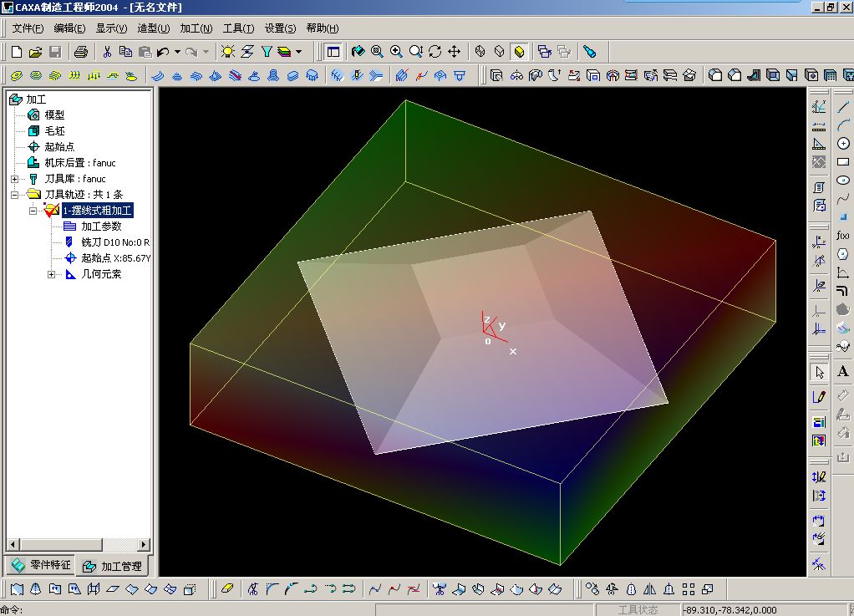Viewport: 854px width, 616px height.
Task: Open the Settings menu (设置)
Action: (x=281, y=28)
